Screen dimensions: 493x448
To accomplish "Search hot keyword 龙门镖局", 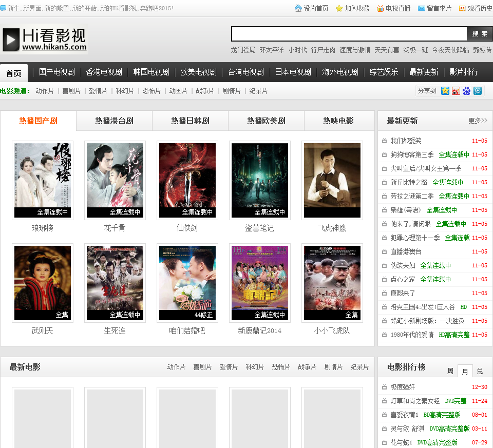I will pos(243,50).
